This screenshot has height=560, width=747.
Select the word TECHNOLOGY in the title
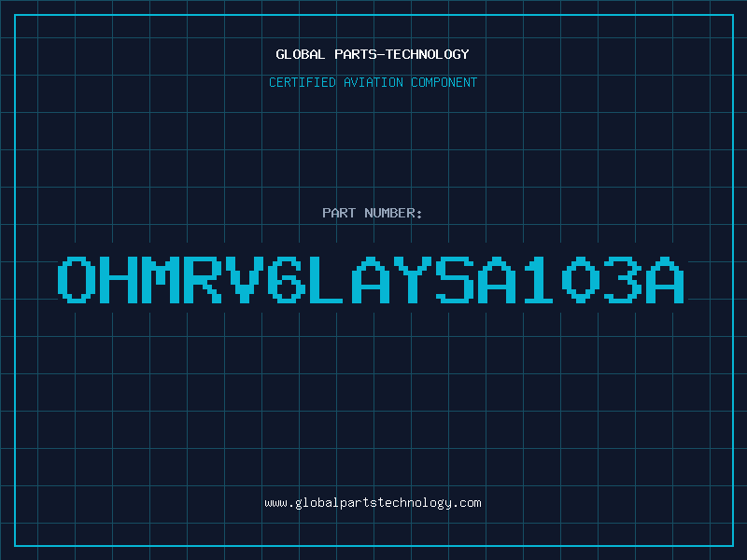coord(428,54)
